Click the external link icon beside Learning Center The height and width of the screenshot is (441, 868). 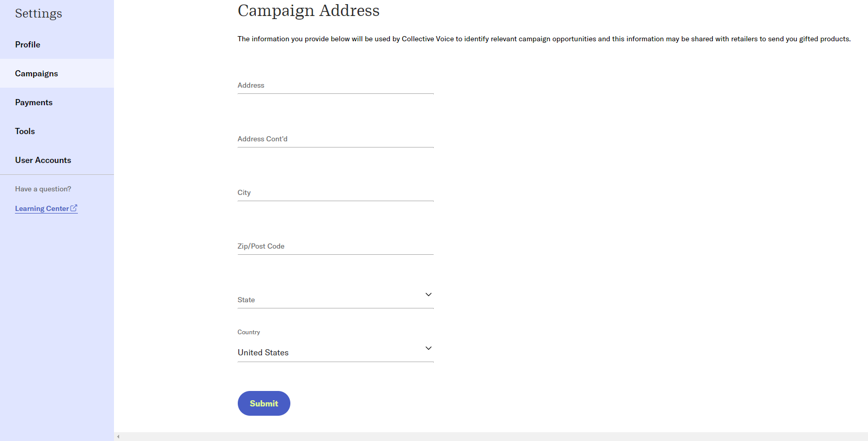(74, 208)
